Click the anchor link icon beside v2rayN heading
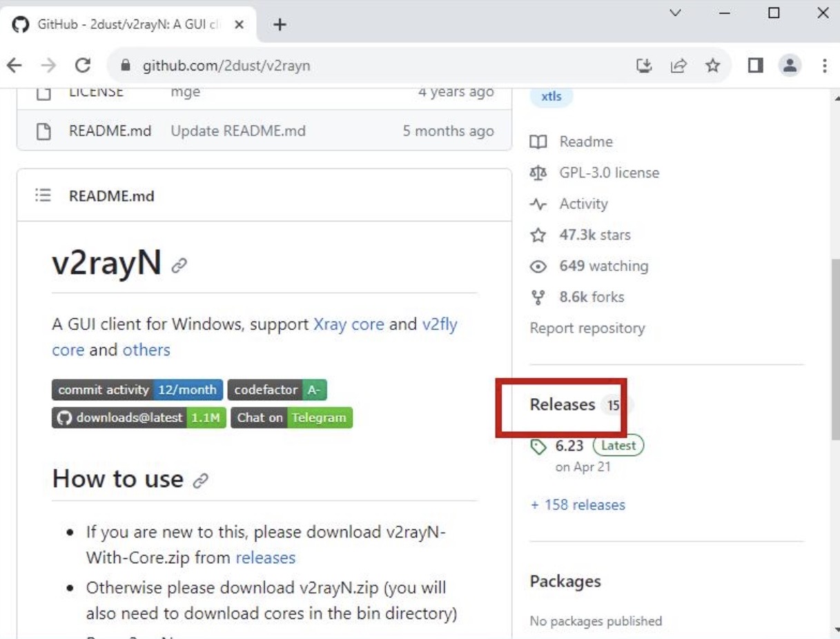Viewport: 840px width, 639px height. tap(179, 265)
